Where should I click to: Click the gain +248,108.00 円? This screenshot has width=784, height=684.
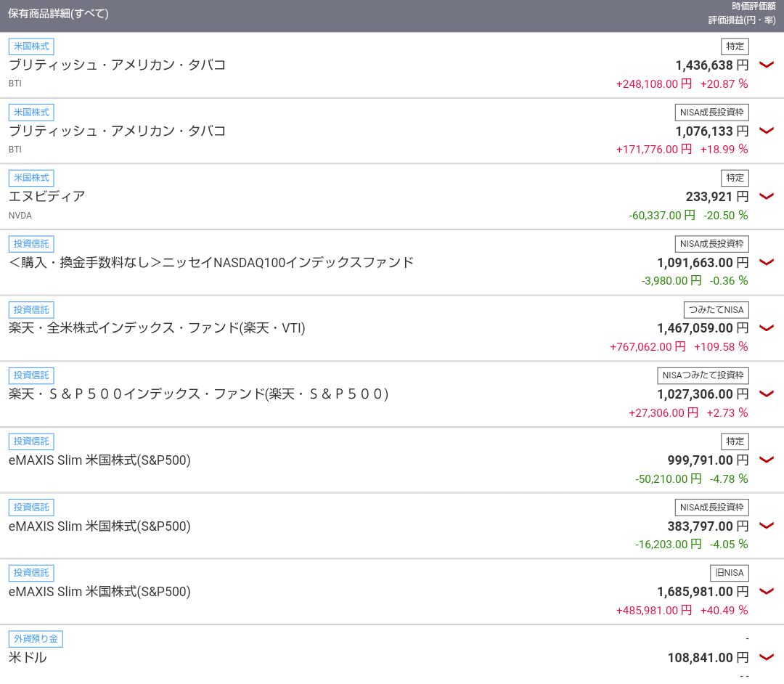[654, 84]
